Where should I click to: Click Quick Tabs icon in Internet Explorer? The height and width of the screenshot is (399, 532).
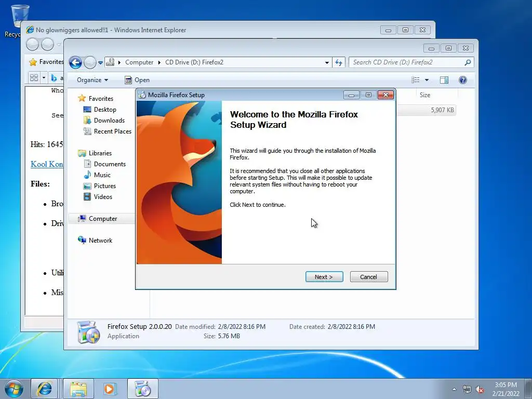[34, 78]
